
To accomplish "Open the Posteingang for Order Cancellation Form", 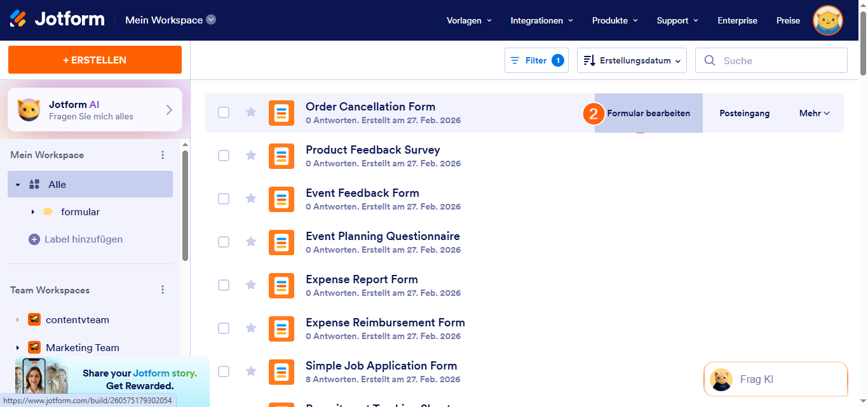I will pos(744,113).
